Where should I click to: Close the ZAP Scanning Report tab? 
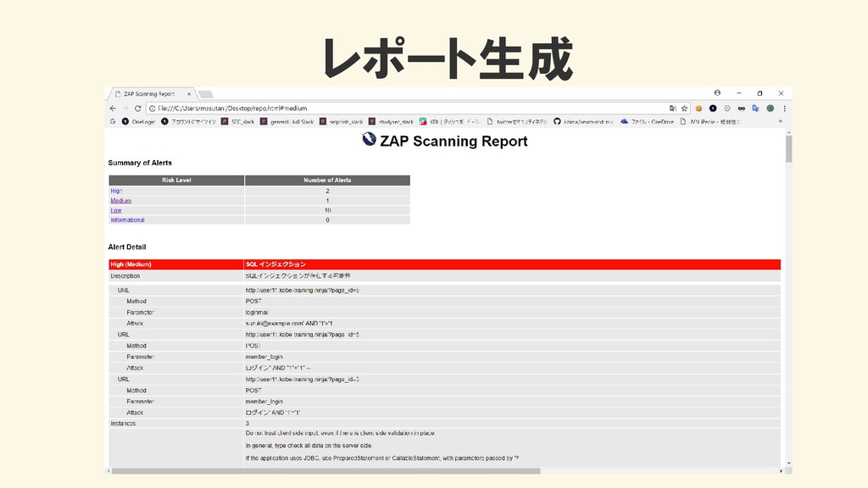point(189,94)
